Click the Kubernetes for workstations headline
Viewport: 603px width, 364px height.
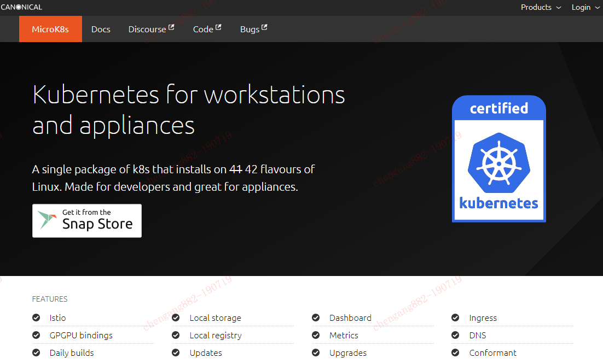click(189, 110)
